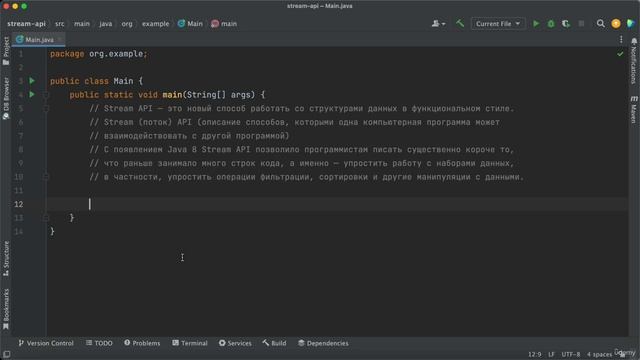Open the Maven side panel
Viewport: 640px width, 360px height.
[634, 109]
